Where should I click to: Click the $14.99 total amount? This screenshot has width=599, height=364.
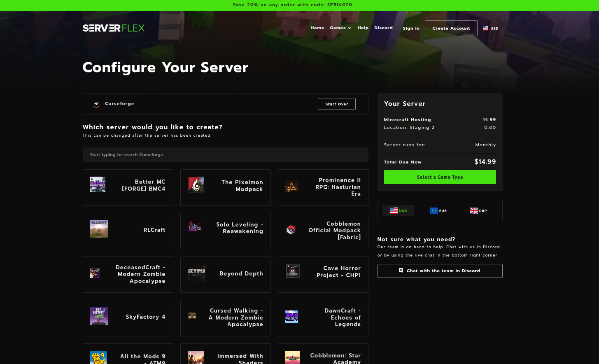click(485, 162)
